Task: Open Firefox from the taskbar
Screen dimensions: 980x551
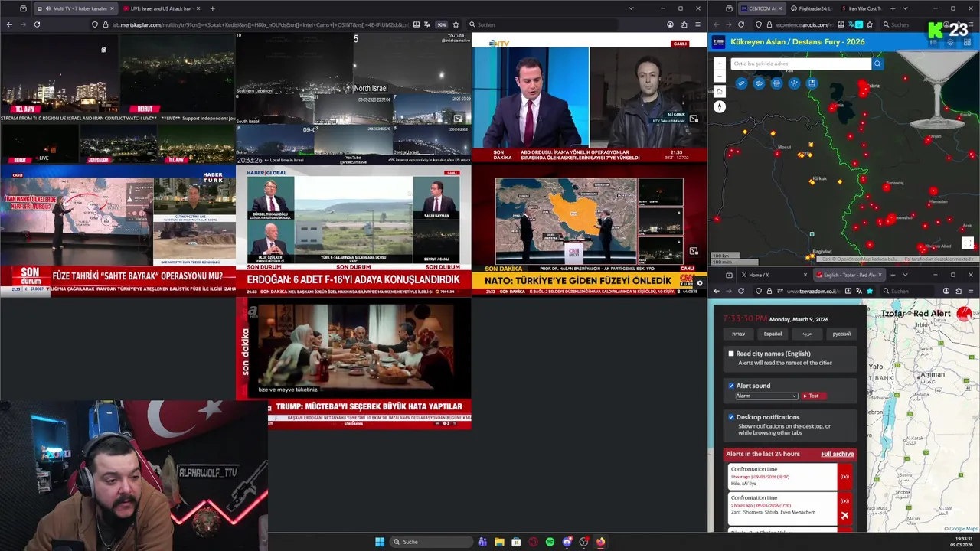Action: (600, 542)
